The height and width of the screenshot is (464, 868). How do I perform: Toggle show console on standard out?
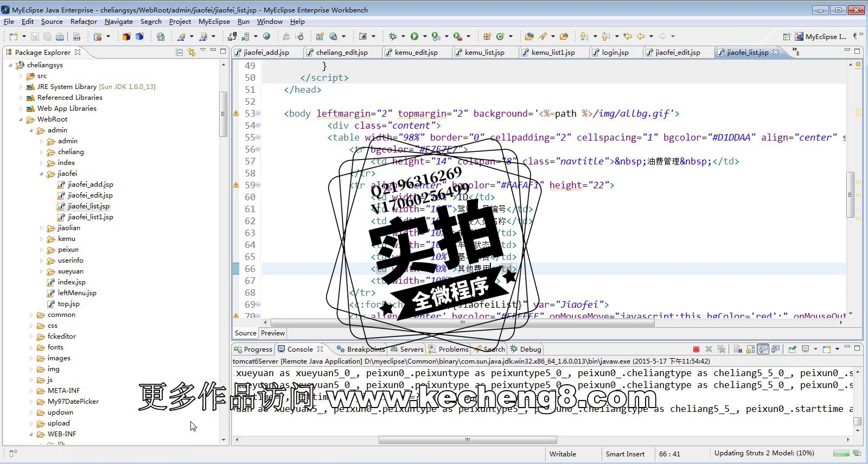click(x=763, y=349)
